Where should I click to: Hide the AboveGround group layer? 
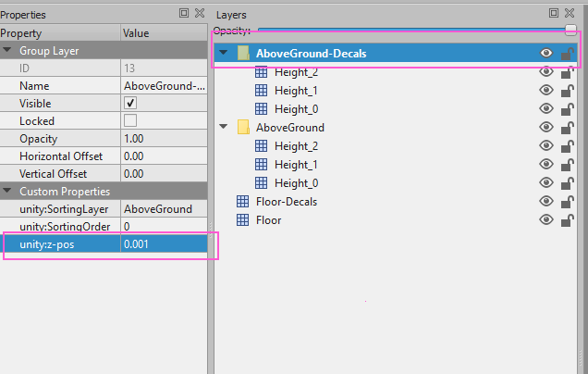click(x=546, y=127)
